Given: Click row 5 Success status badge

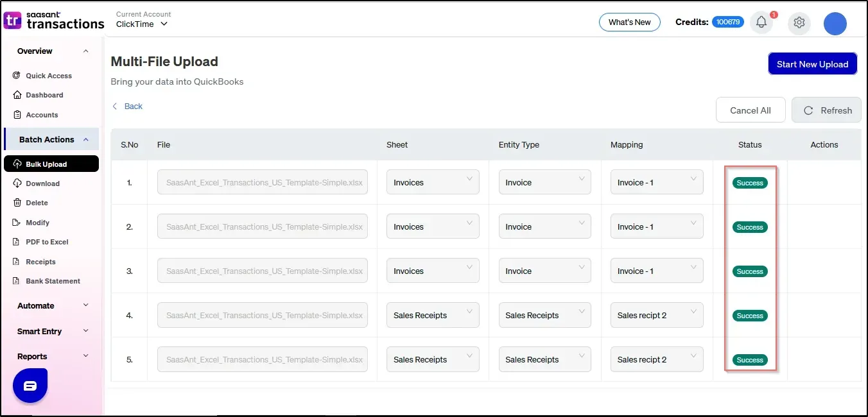Looking at the screenshot, I should click(750, 360).
